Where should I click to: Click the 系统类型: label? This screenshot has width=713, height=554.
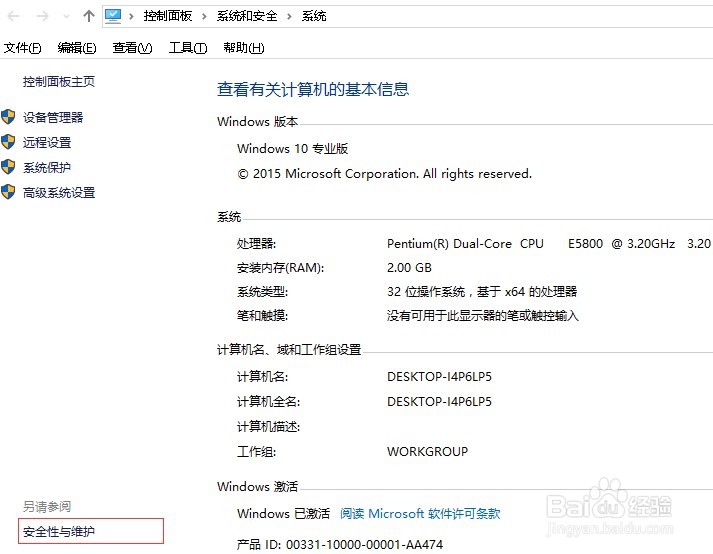click(x=262, y=292)
